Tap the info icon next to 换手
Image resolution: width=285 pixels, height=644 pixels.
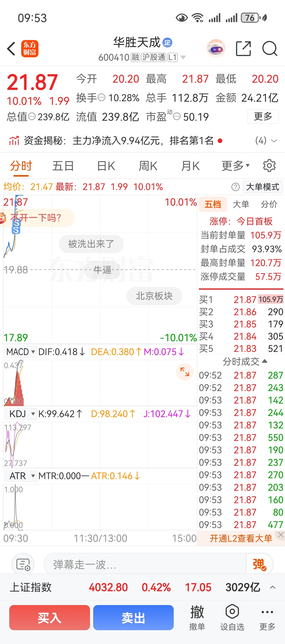[x=101, y=98]
